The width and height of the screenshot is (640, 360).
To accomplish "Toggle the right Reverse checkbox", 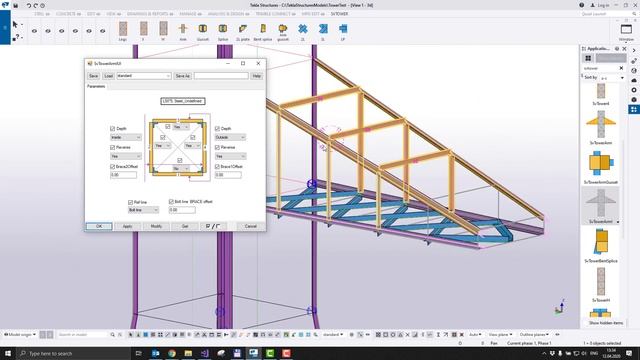I will pyautogui.click(x=217, y=147).
